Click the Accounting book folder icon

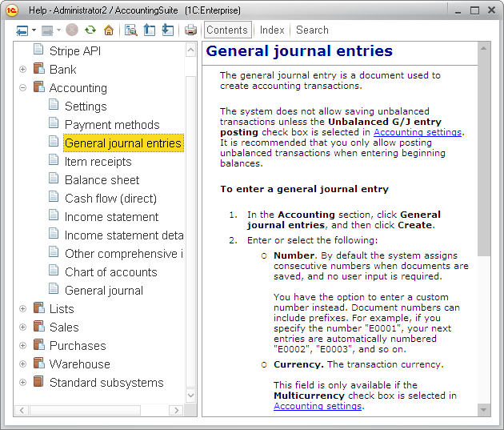(39, 86)
